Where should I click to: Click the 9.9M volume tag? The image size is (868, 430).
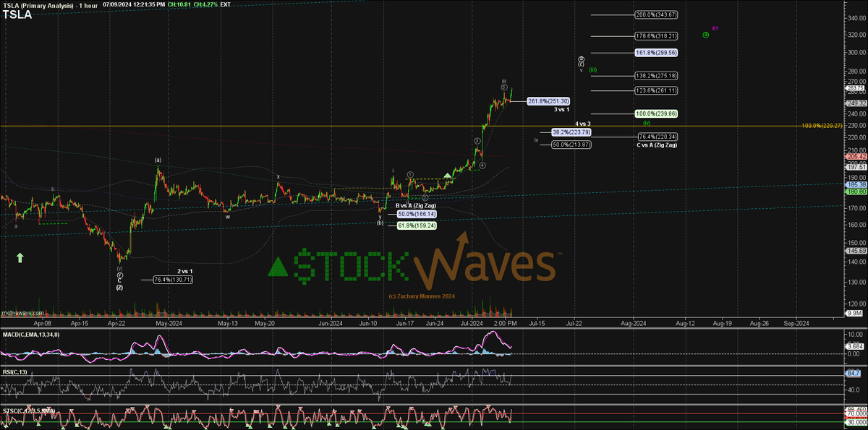pyautogui.click(x=854, y=314)
